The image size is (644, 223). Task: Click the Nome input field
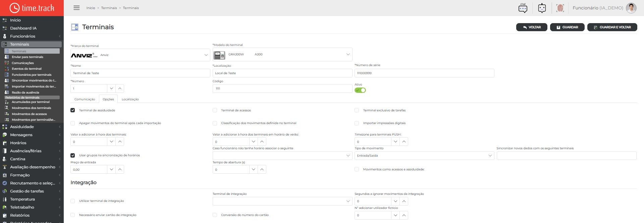point(140,73)
